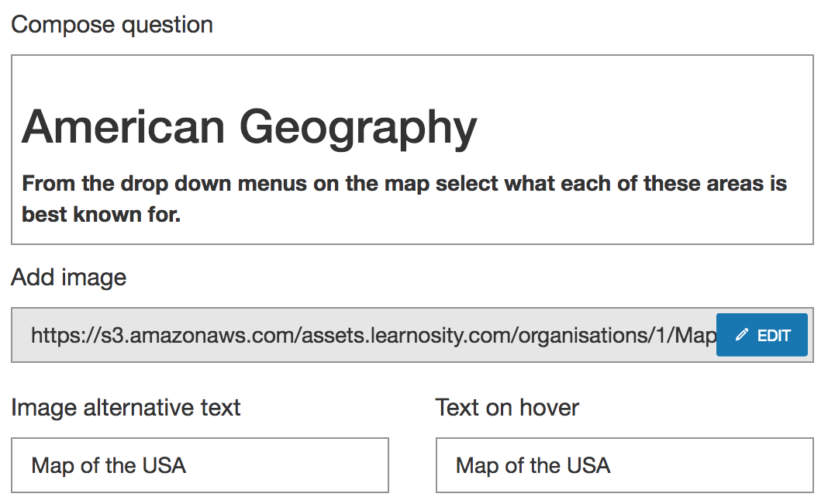Click the hover text reading Map of the USA

530,466
